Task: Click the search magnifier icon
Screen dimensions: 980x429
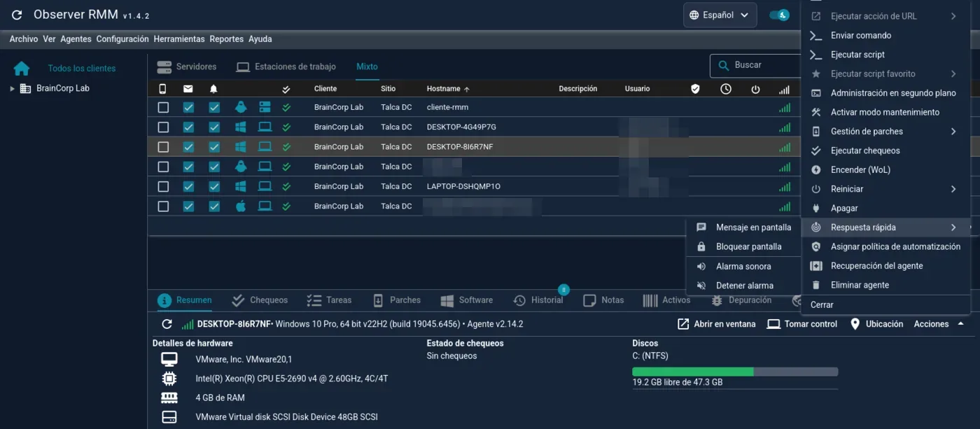Action: [723, 65]
